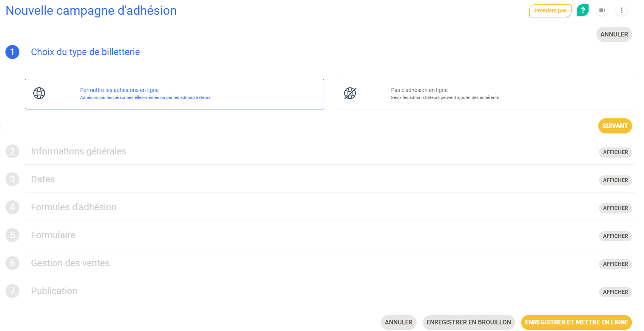Viewport: 644px width, 331px height.
Task: Click the crossed-out globe offline icon
Action: click(350, 93)
